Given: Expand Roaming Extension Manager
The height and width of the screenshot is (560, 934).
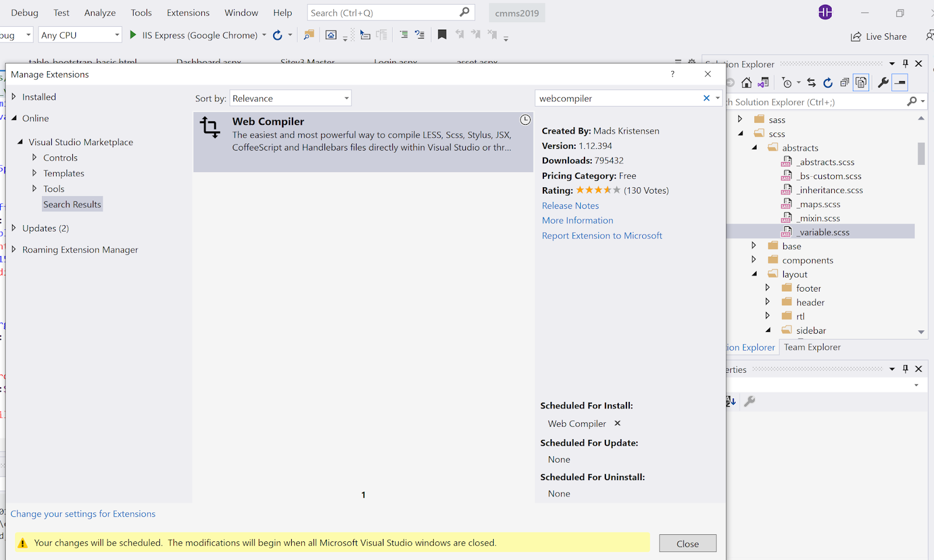Looking at the screenshot, I should (x=14, y=249).
